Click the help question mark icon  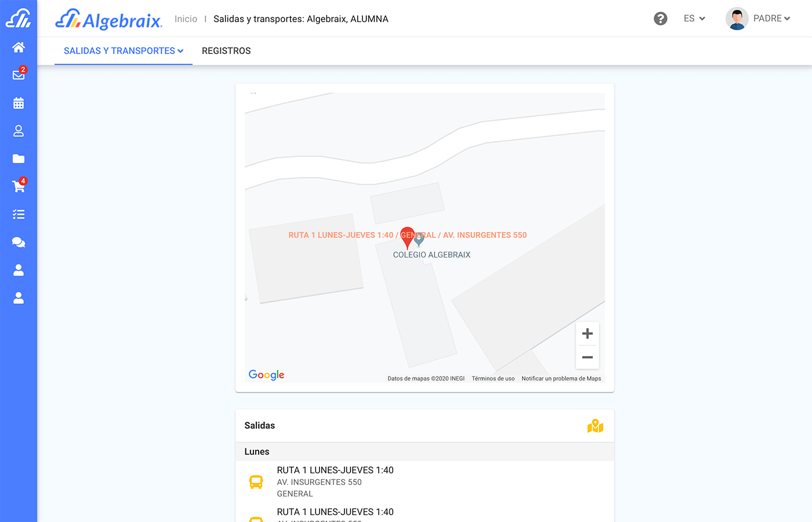click(x=661, y=19)
